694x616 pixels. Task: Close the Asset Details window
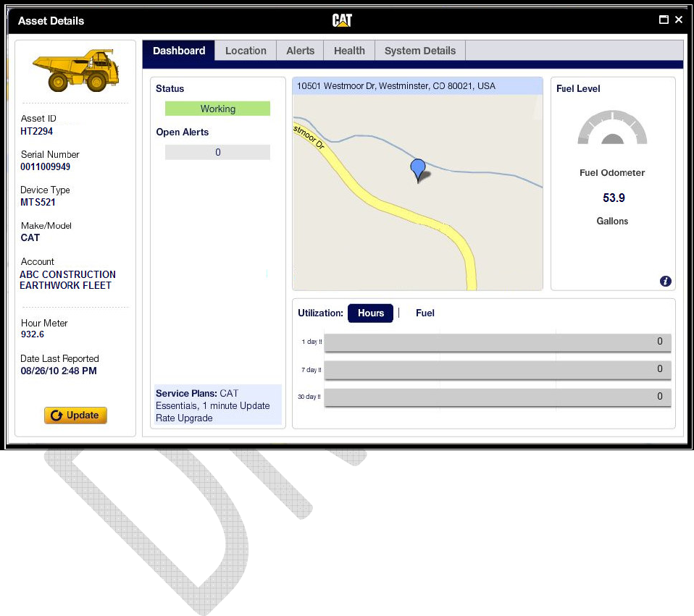(x=679, y=20)
